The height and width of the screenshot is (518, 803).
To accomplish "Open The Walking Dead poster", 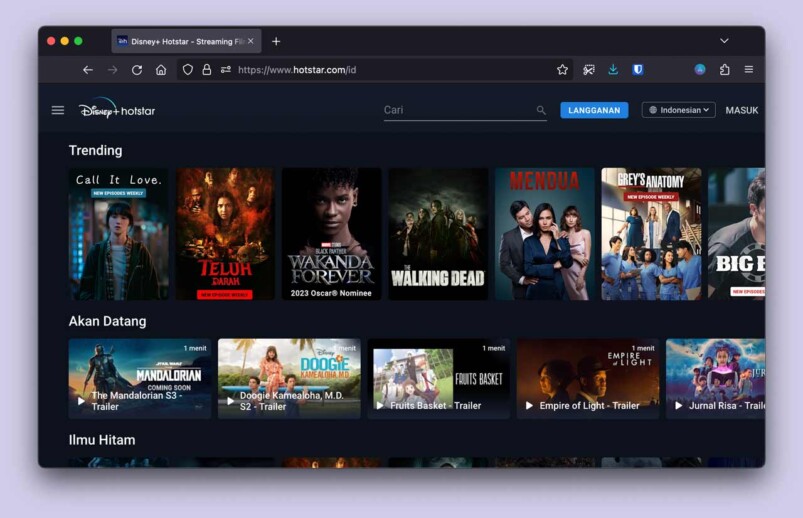I will [438, 234].
